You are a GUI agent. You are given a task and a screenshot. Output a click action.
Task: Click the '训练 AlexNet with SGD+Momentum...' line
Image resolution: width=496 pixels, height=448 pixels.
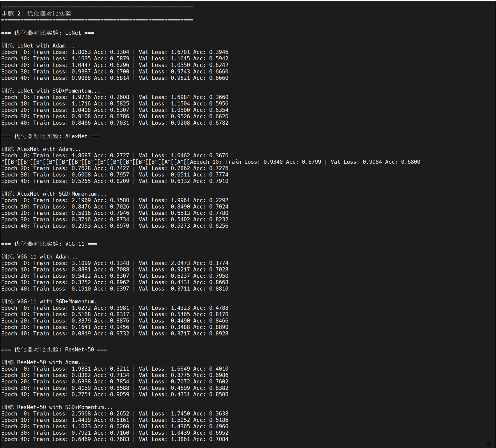[54, 194]
